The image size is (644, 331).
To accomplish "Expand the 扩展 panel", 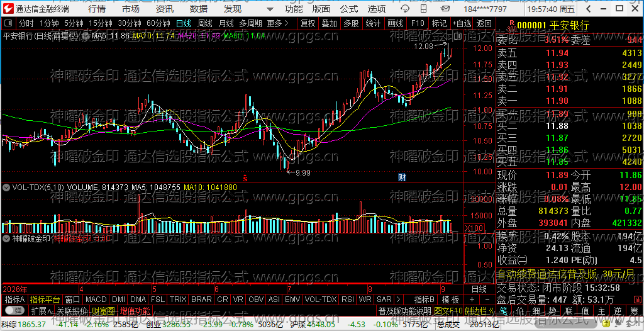I will pos(42,310).
